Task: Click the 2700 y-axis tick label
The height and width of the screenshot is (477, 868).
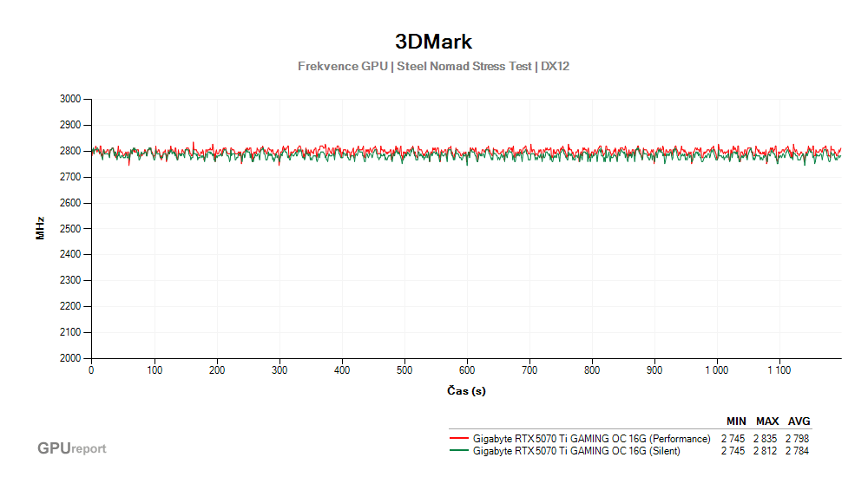Action: coord(70,177)
